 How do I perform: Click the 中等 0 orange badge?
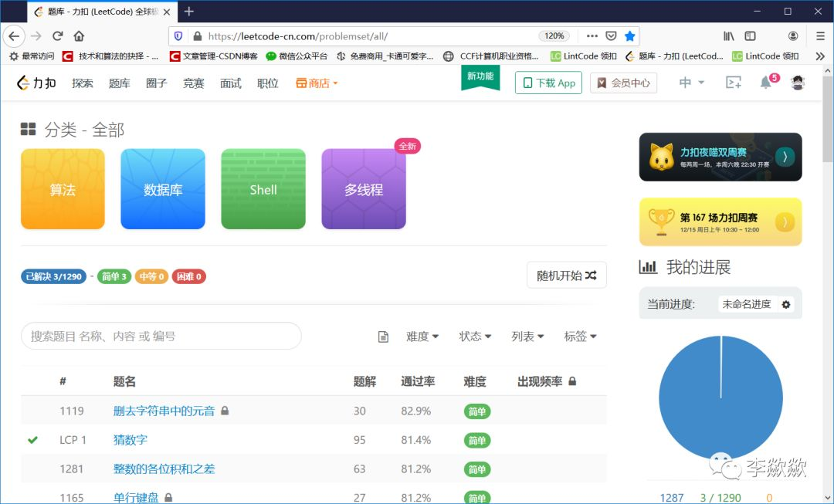click(x=151, y=276)
